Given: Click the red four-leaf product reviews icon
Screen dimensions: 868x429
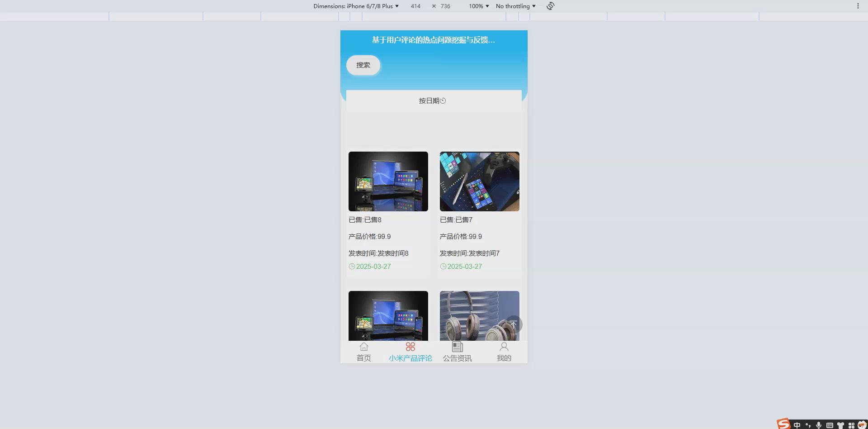Looking at the screenshot, I should coord(410,347).
